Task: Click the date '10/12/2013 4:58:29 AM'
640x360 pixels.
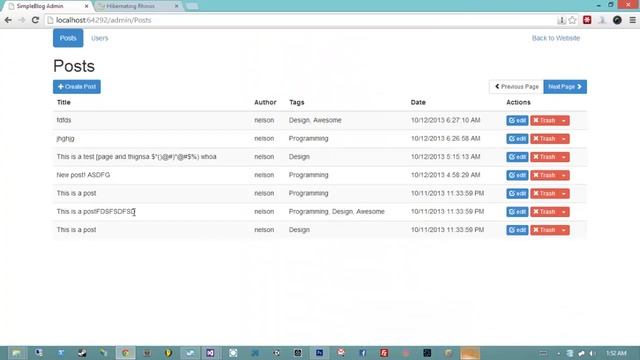Action: point(445,175)
